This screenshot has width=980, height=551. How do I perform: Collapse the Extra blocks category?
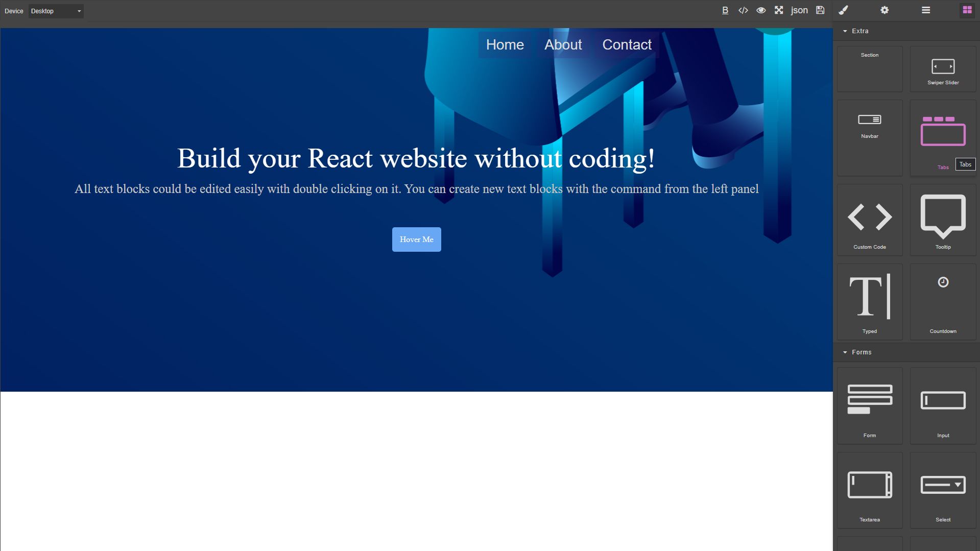pyautogui.click(x=906, y=31)
